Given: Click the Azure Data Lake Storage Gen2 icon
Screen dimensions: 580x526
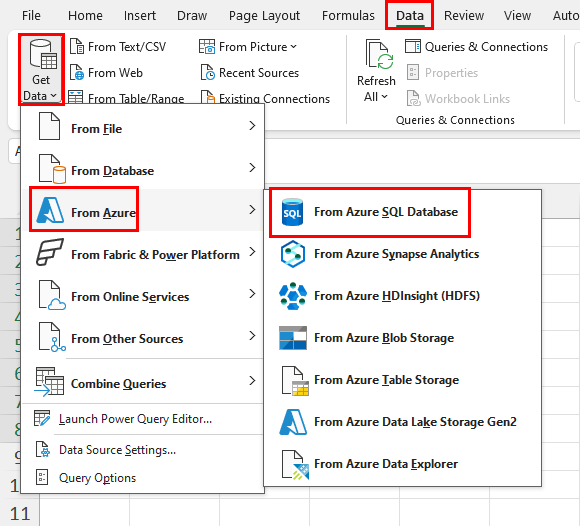Looking at the screenshot, I should click(293, 422).
